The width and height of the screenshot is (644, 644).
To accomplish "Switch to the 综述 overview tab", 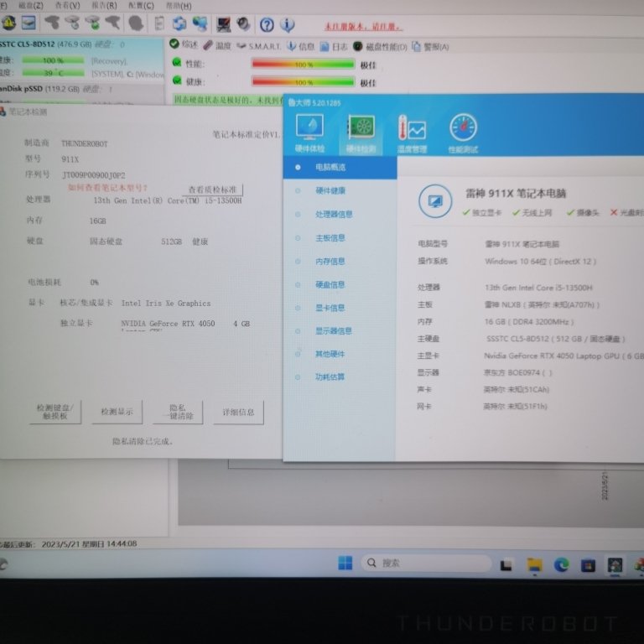I will [x=184, y=44].
